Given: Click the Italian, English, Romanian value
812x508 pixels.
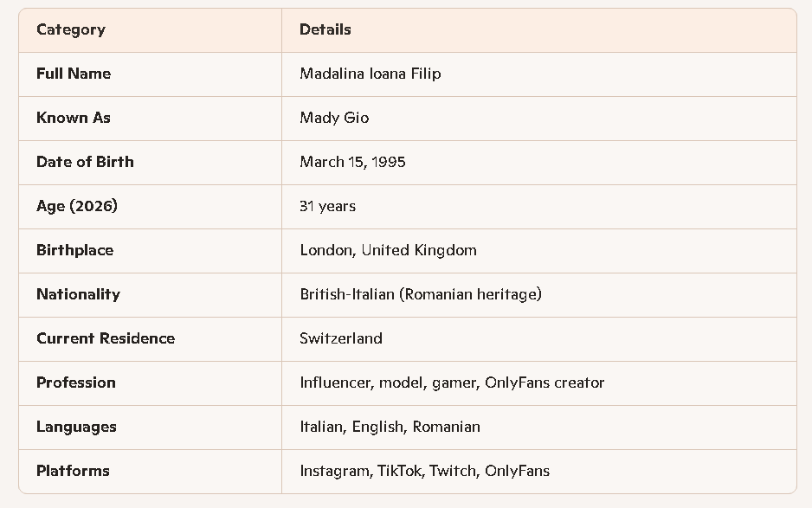Looking at the screenshot, I should click(x=390, y=427).
